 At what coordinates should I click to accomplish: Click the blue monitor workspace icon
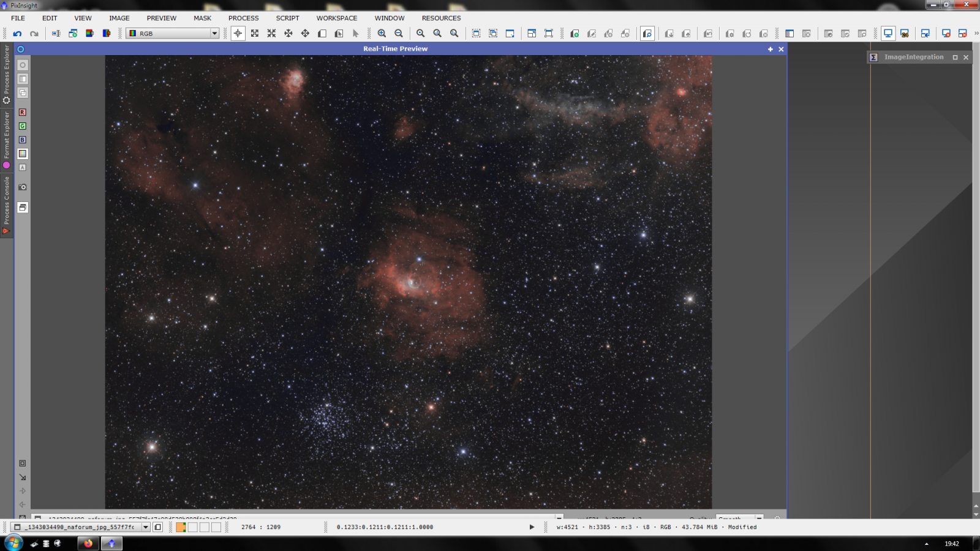[888, 34]
